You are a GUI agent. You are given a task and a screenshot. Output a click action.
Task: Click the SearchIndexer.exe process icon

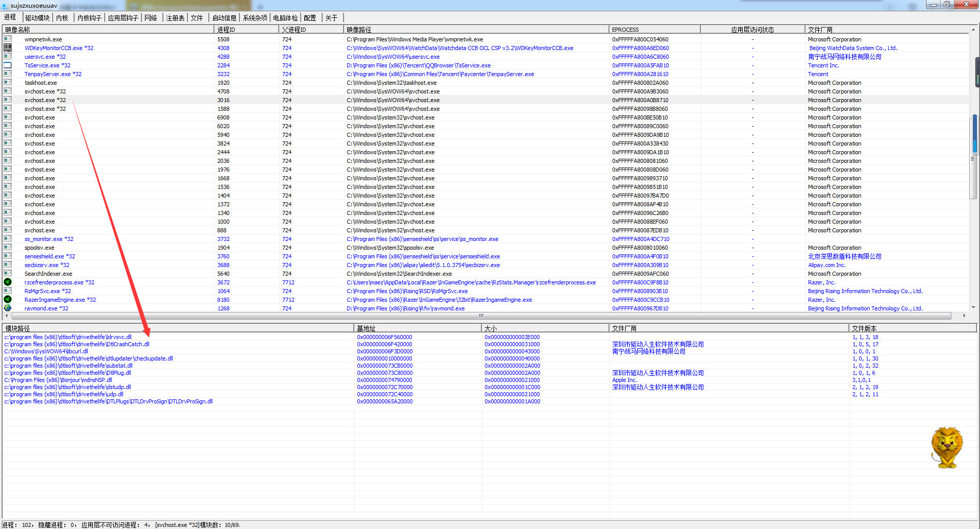pyautogui.click(x=8, y=274)
